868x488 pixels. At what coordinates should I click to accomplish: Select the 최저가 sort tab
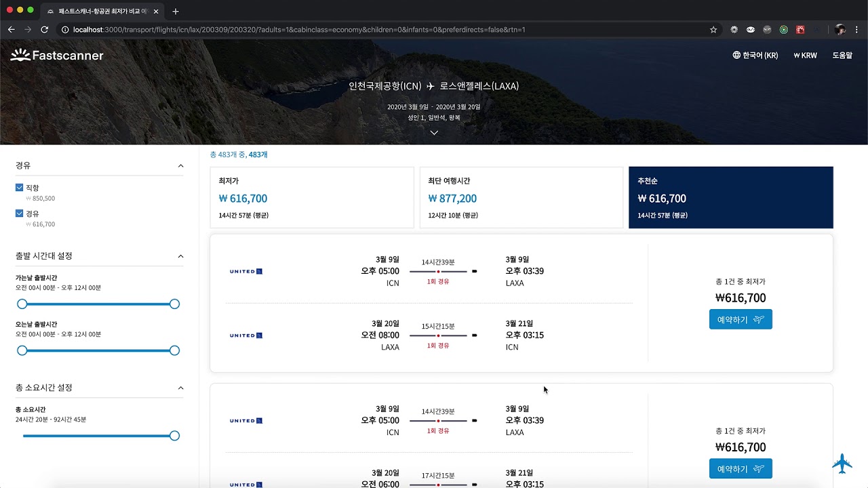(x=312, y=197)
